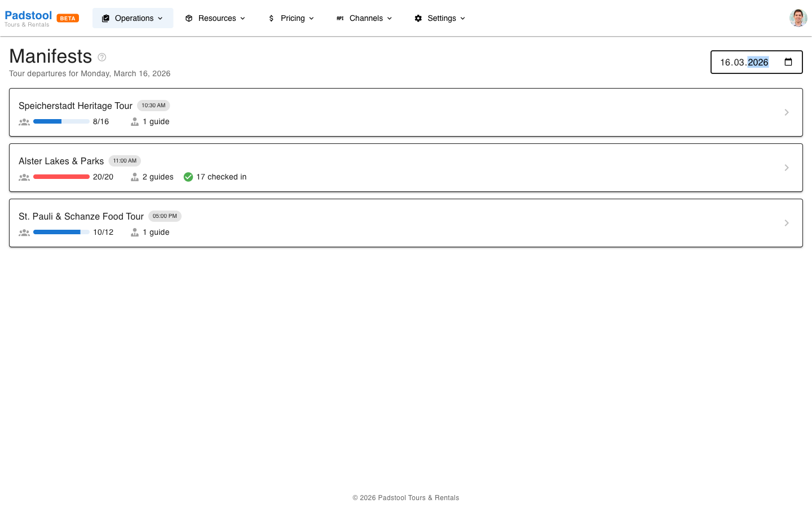Open the calendar picker icon in date field
Screen dimensions: 812x508
(x=788, y=62)
